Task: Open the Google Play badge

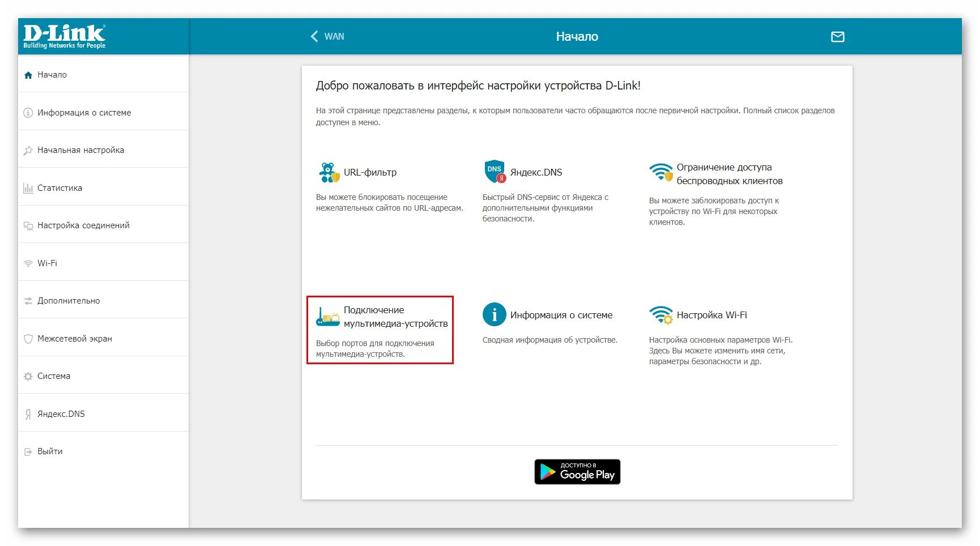Action: [x=577, y=472]
